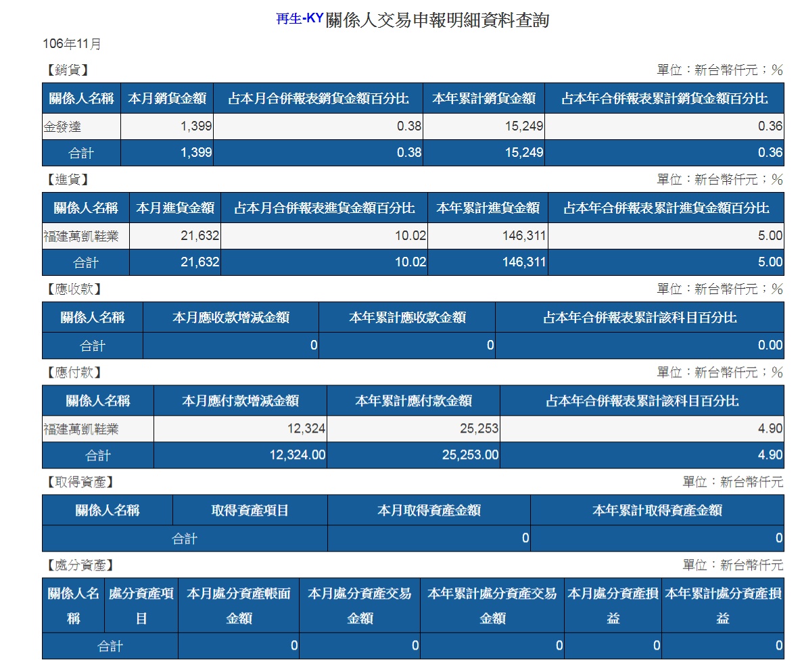Screen dimensions: 800x672
Task: Click the 處分資產項目 column header
Action: (141, 606)
